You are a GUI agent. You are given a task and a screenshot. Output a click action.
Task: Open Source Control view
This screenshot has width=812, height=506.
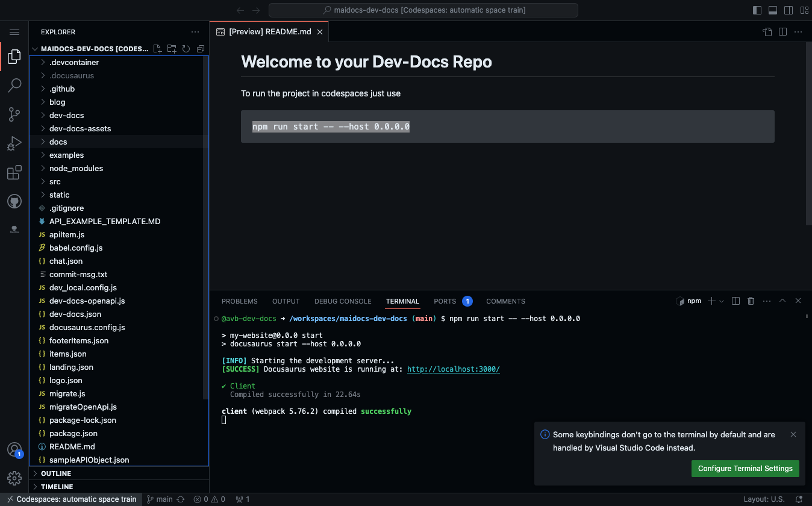click(x=14, y=114)
